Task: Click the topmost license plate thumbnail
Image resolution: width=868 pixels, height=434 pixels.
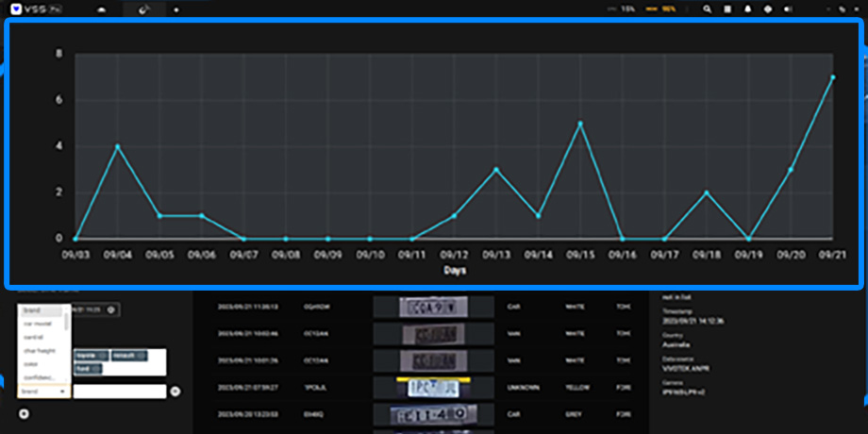Action: click(433, 307)
